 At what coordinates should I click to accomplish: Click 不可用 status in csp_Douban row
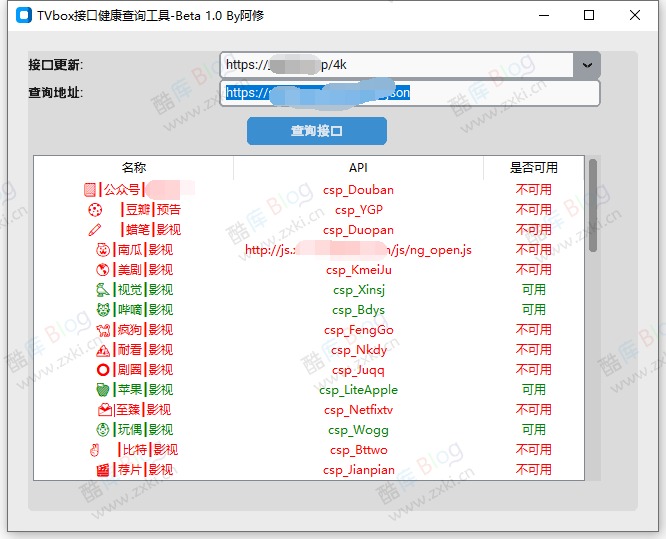point(534,189)
